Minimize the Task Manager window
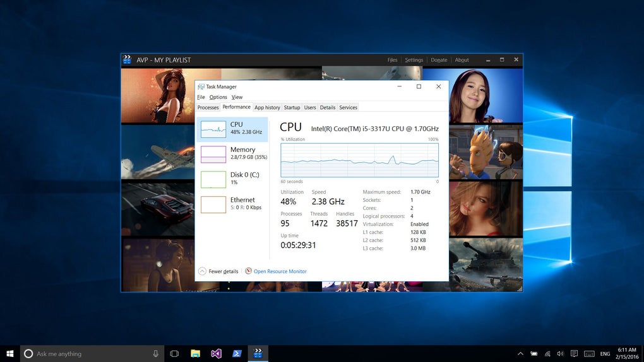644x362 pixels. coord(399,86)
